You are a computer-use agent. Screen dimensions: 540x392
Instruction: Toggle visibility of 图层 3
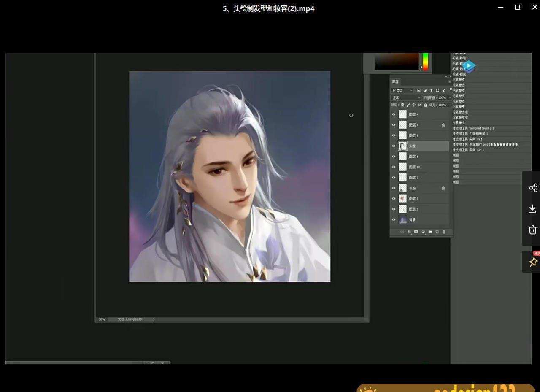(394, 209)
